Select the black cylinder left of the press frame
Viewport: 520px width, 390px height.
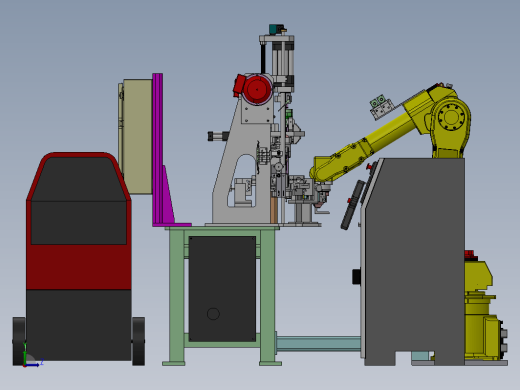click(218, 136)
